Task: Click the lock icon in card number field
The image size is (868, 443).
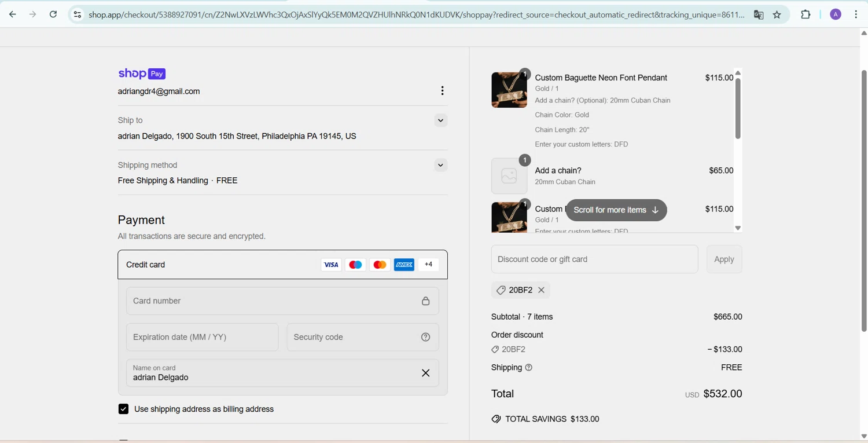Action: pyautogui.click(x=426, y=301)
